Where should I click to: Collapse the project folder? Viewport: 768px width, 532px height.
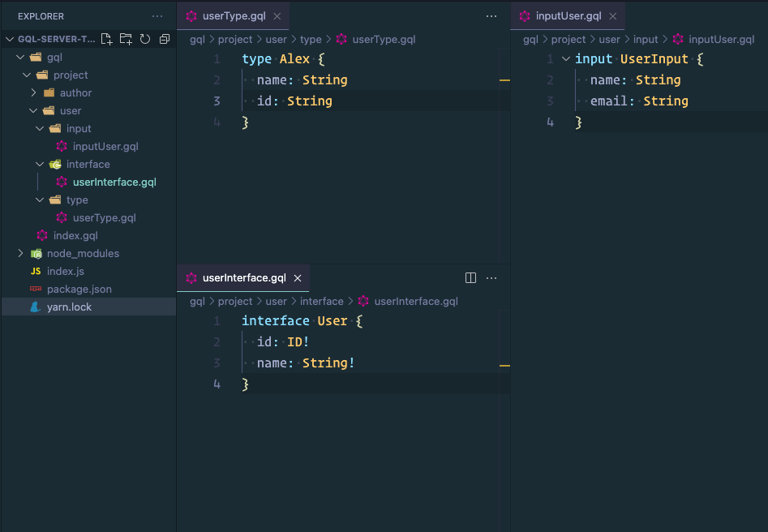click(27, 75)
